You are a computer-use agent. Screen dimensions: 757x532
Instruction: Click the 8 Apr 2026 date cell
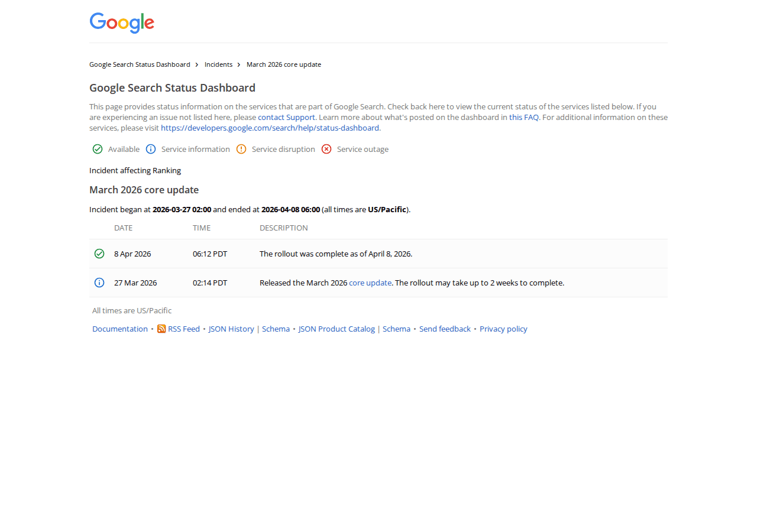(132, 254)
